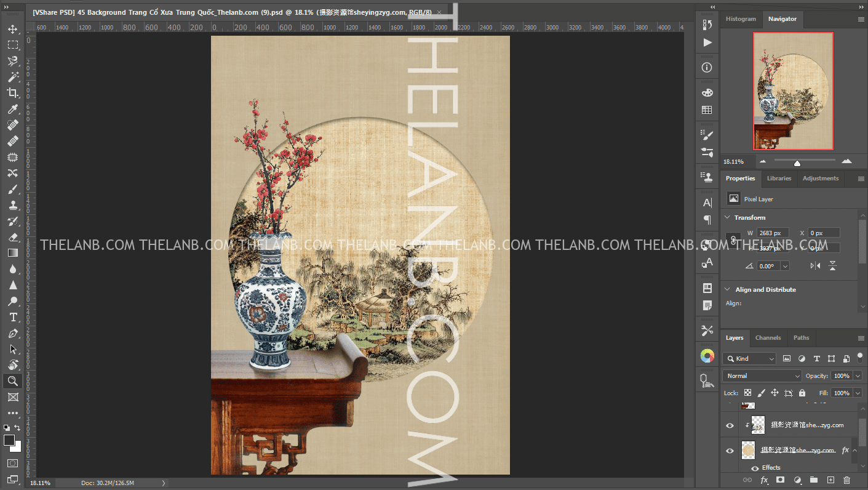Open the layer Opacity dropdown arrow

tap(858, 376)
